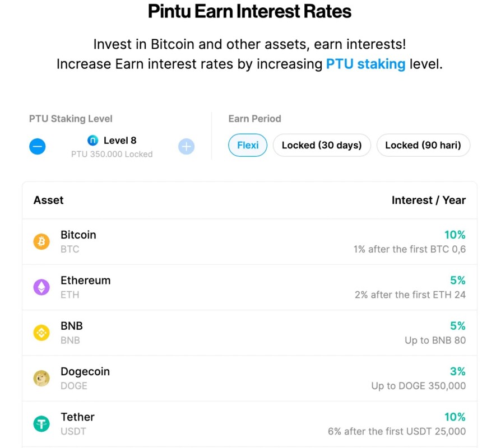Click the Dogecoin asset name
Screen dimensions: 496x448
[x=85, y=372]
